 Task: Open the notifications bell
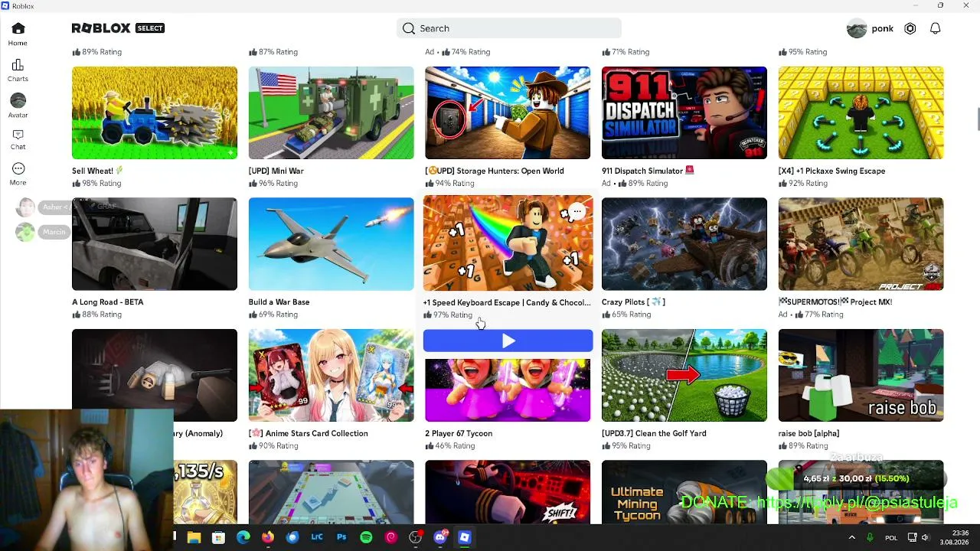click(x=935, y=28)
